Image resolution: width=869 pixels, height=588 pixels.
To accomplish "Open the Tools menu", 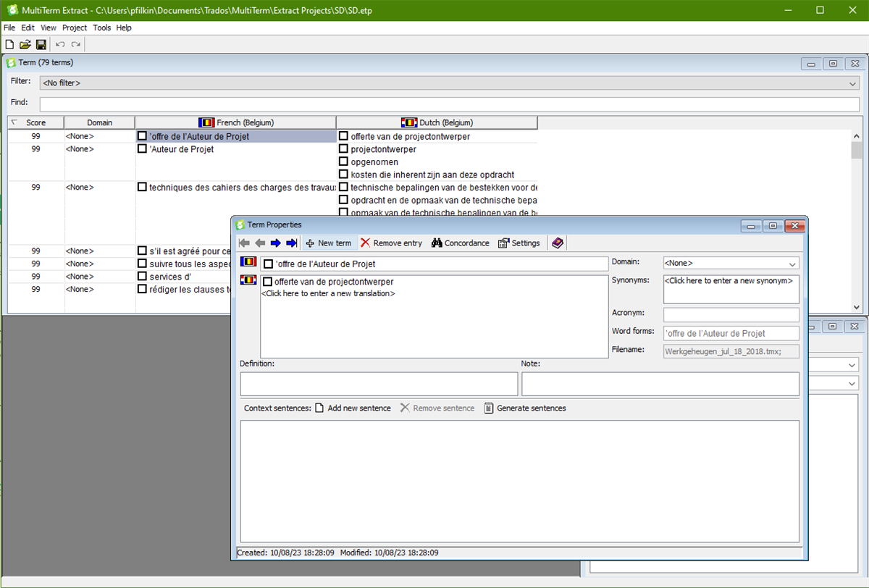I will pyautogui.click(x=102, y=28).
